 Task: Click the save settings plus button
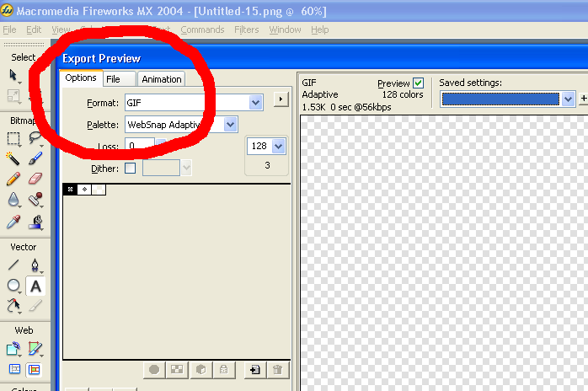pos(584,99)
